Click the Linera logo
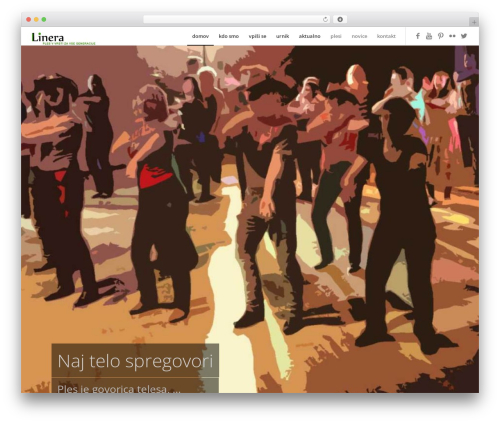Viewport: 500px width, 423px height. (63, 38)
